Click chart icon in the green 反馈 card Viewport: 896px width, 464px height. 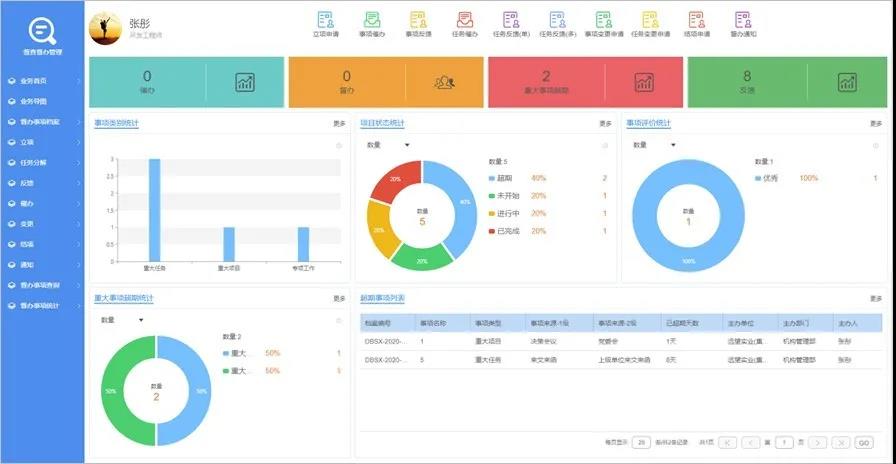point(847,82)
